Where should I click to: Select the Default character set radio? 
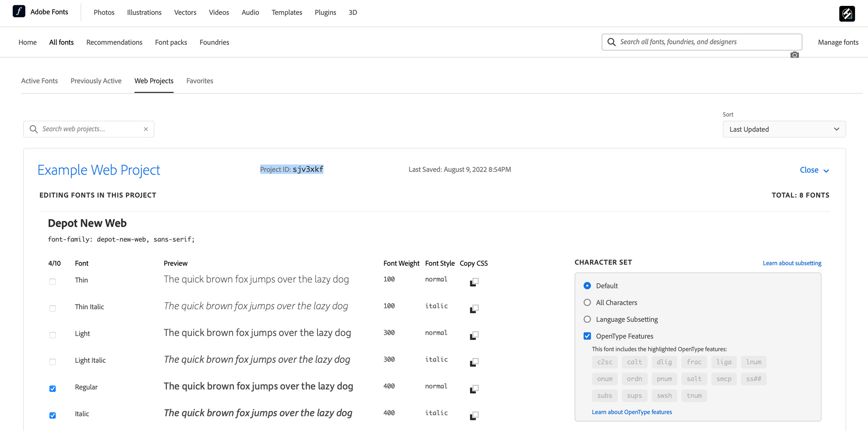(587, 285)
